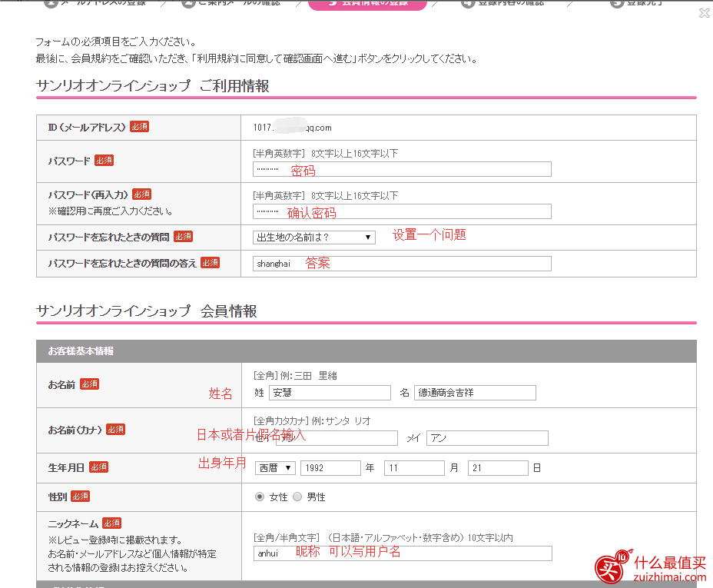Click the nickname field containing anhui
Viewport: 713px width, 588px height.
403,553
